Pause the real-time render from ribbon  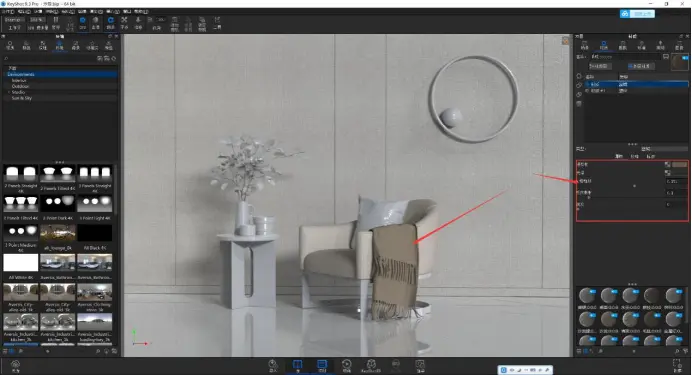tap(56, 22)
